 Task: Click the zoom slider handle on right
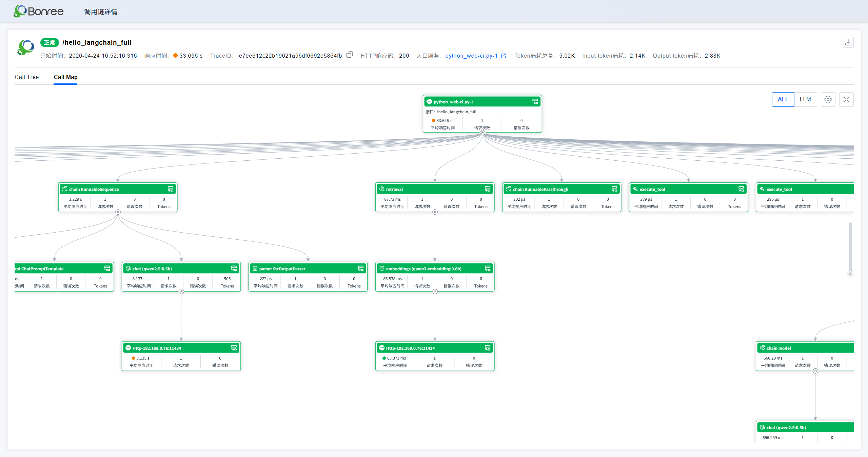(850, 274)
